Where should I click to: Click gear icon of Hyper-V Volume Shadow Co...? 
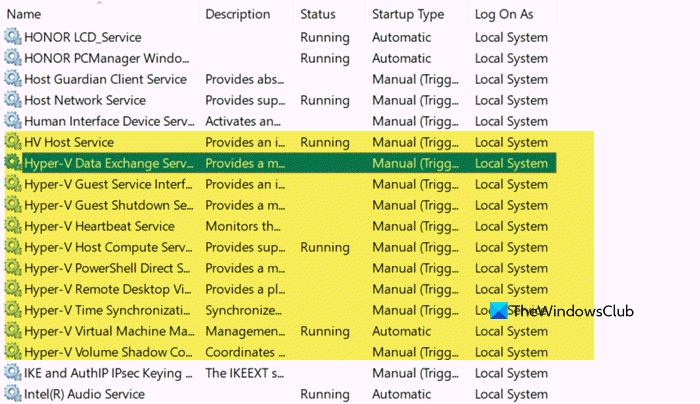pyautogui.click(x=12, y=351)
